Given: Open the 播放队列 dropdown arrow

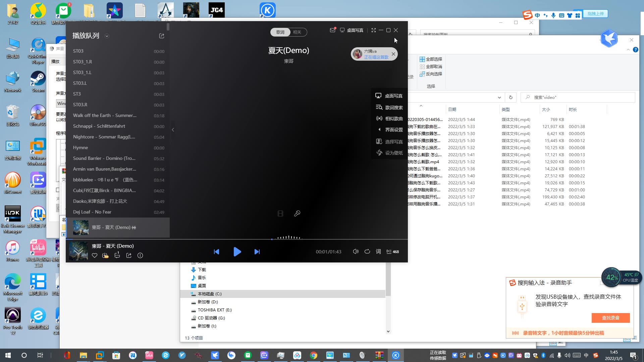Looking at the screenshot, I should [x=107, y=36].
